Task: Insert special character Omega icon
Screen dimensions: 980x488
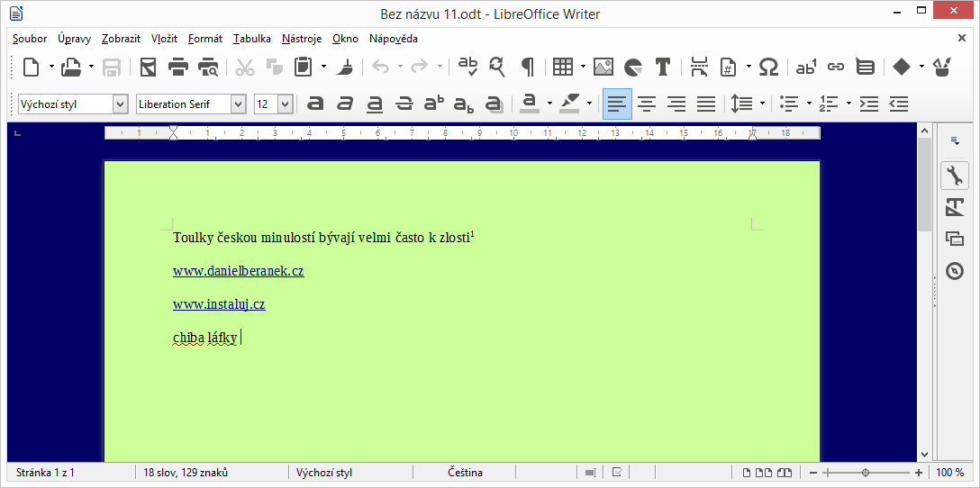Action: pyautogui.click(x=768, y=67)
